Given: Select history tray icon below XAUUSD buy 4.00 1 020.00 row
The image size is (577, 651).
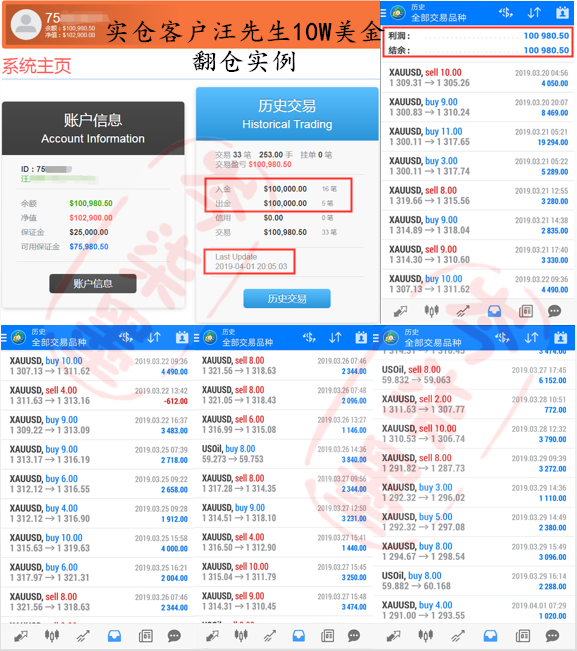Looking at the screenshot, I should click(x=490, y=636).
